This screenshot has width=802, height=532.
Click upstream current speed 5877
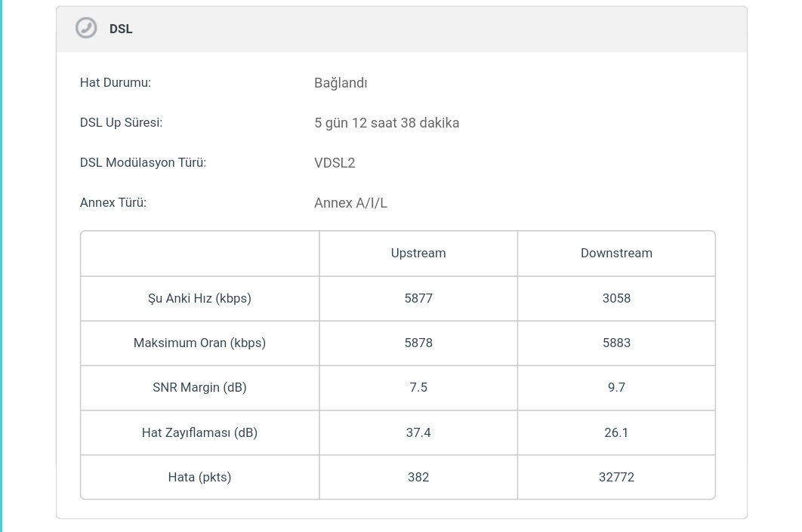pos(418,299)
